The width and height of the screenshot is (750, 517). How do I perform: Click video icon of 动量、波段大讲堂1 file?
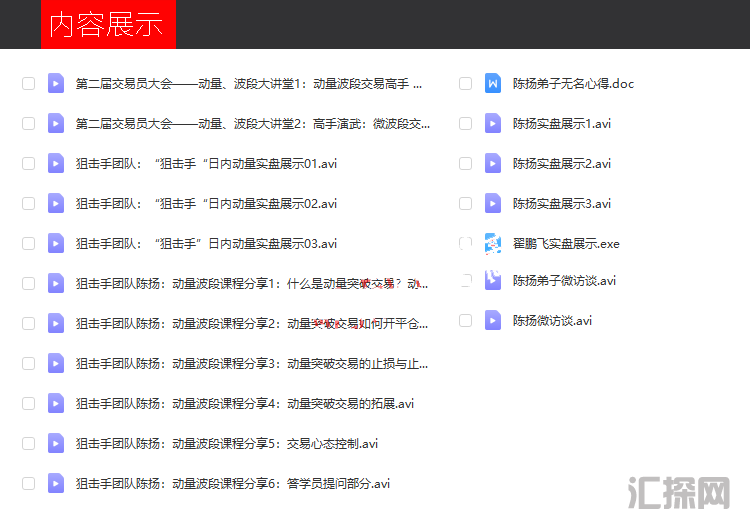(56, 83)
